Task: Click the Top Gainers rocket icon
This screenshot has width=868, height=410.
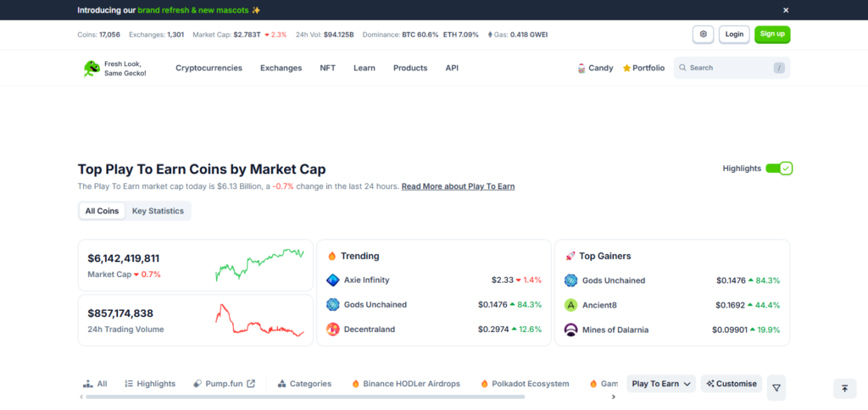Action: point(570,256)
